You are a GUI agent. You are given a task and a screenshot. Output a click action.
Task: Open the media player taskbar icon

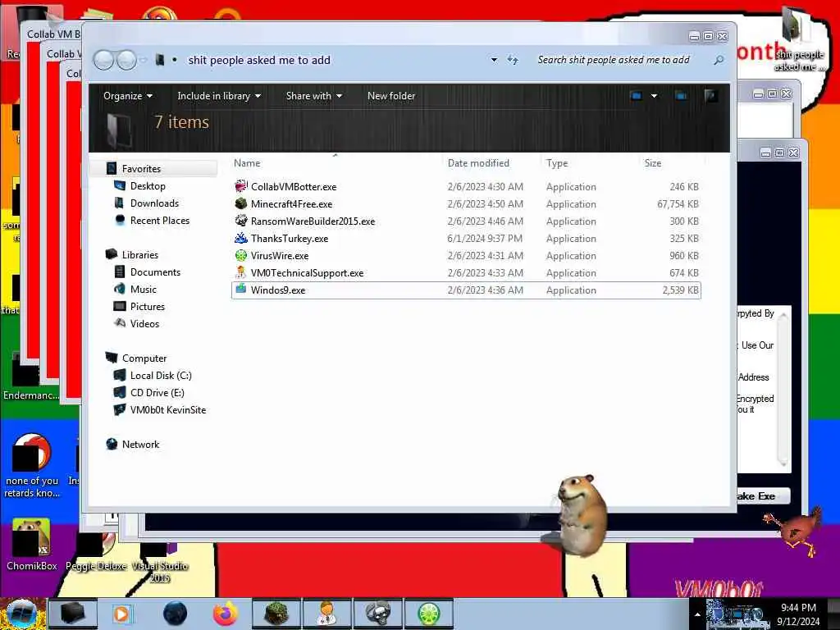pyautogui.click(x=121, y=614)
